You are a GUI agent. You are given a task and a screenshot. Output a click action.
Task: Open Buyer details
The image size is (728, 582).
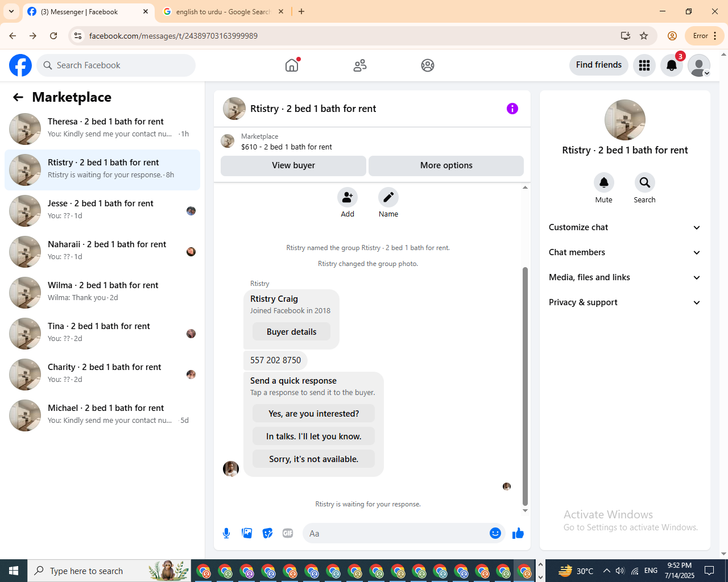coord(292,332)
